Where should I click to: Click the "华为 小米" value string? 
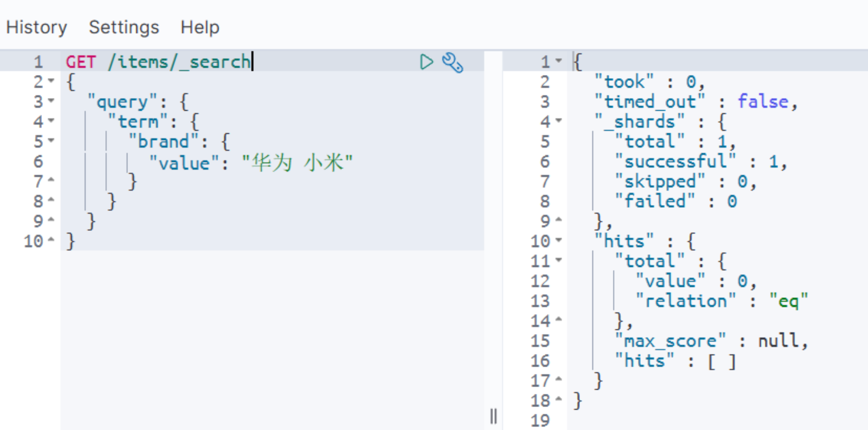(297, 163)
